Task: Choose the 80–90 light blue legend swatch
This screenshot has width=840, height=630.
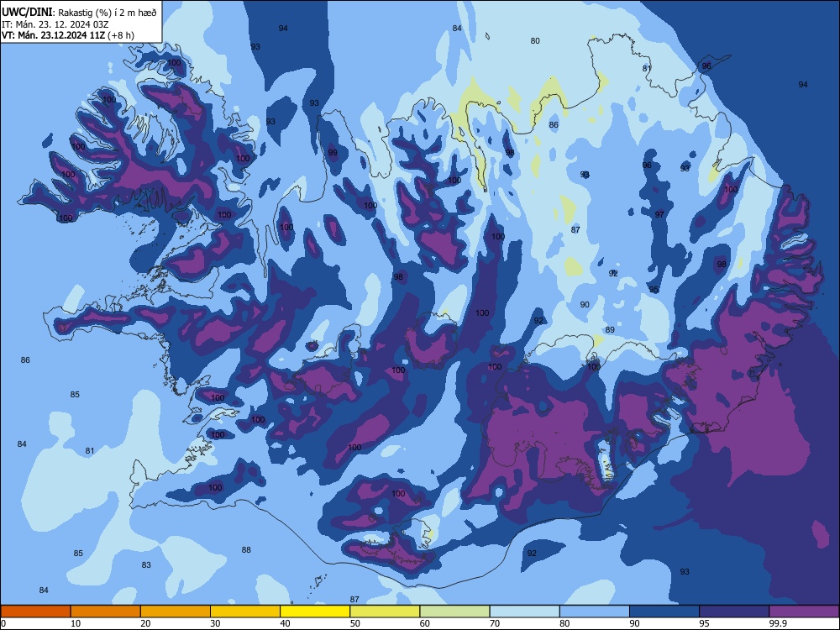Action: 595,612
